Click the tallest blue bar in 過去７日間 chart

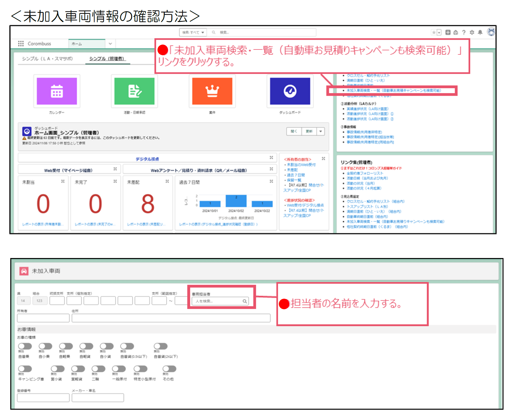(236, 201)
